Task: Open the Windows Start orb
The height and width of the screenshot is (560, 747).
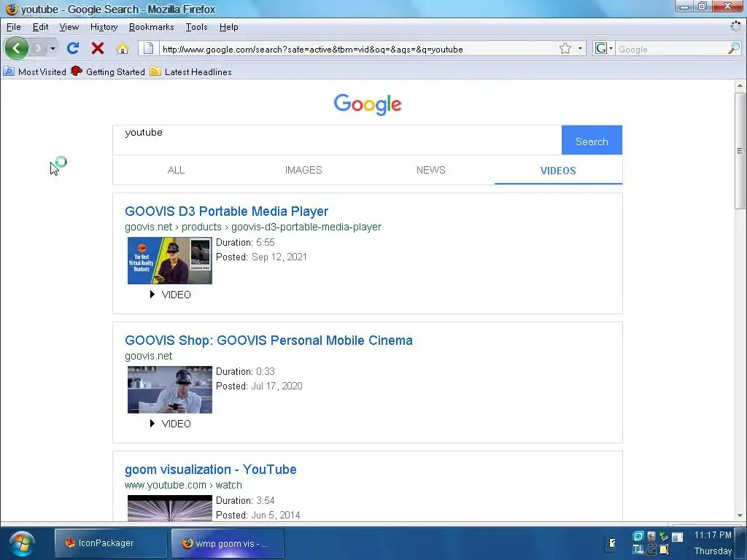Action: coord(22,544)
